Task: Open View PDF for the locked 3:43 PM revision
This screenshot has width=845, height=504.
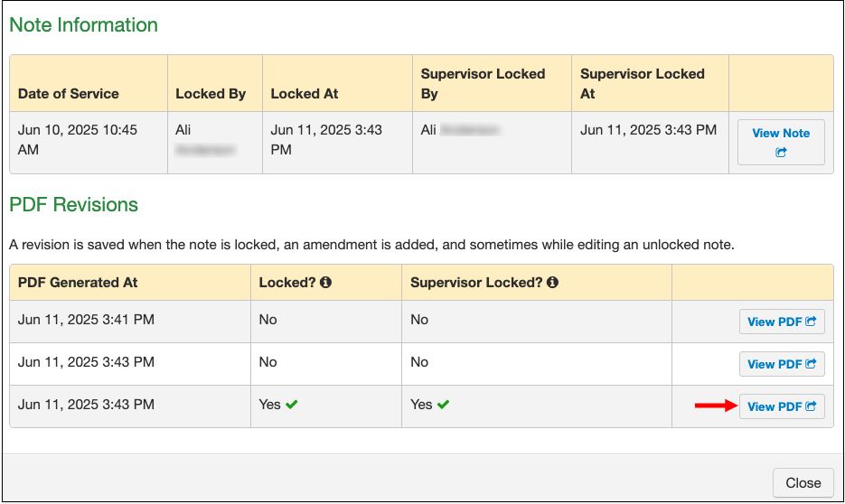Action: click(782, 406)
